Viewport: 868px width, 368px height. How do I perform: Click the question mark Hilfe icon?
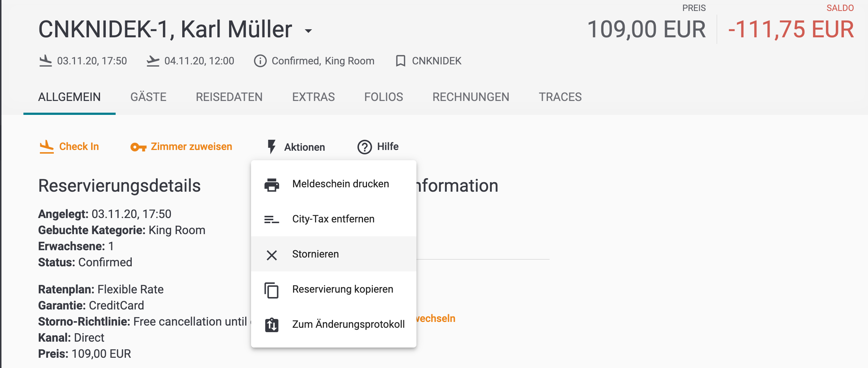point(364,147)
